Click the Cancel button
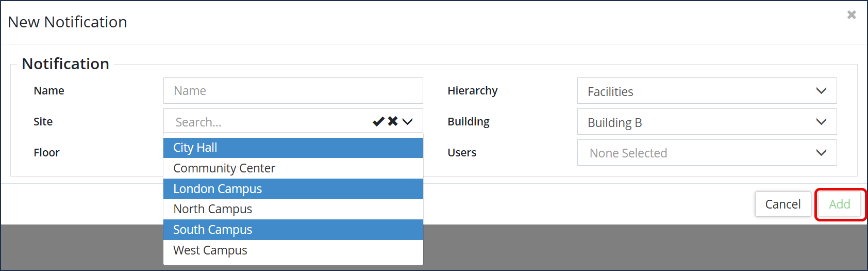Image resolution: width=868 pixels, height=271 pixels. (783, 204)
